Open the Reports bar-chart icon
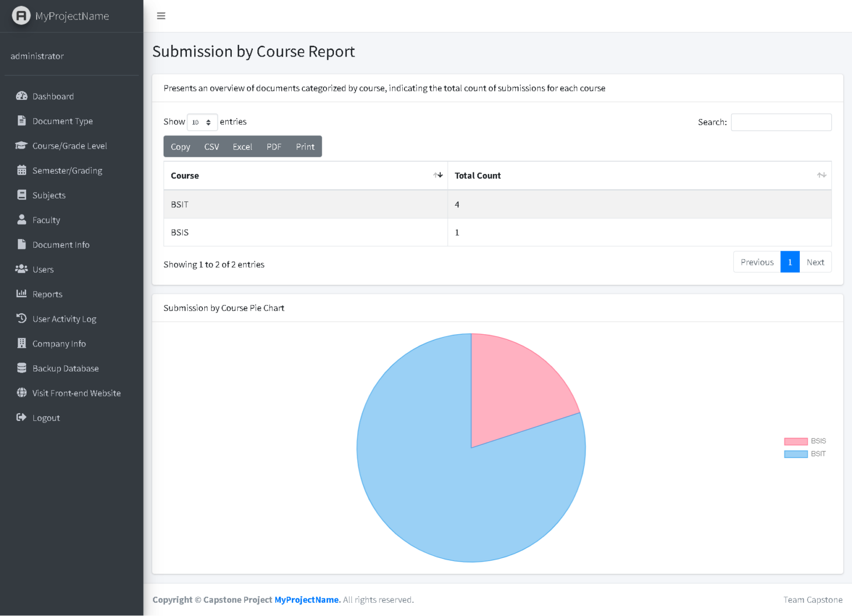The width and height of the screenshot is (852, 616). click(x=21, y=294)
